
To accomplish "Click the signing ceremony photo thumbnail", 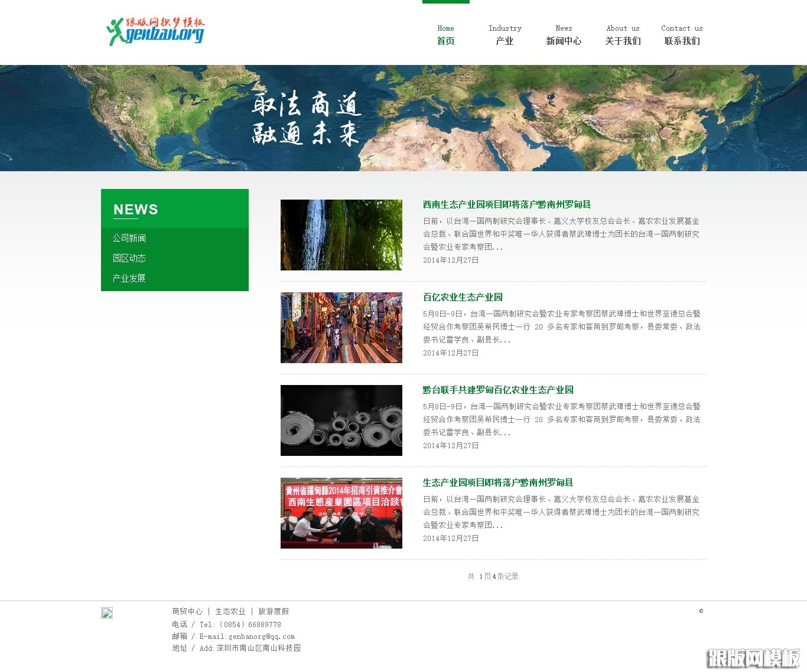I will (x=341, y=513).
